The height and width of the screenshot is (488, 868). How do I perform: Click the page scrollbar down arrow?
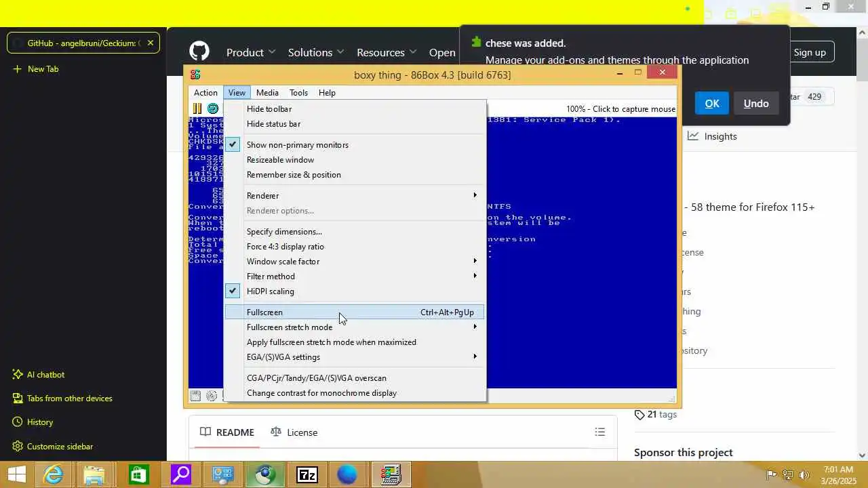(x=863, y=455)
